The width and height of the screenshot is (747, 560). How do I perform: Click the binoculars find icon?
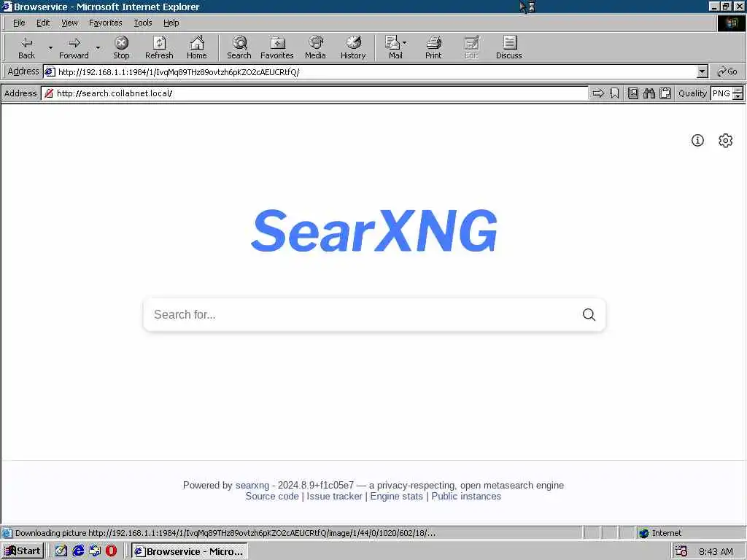[x=649, y=93]
